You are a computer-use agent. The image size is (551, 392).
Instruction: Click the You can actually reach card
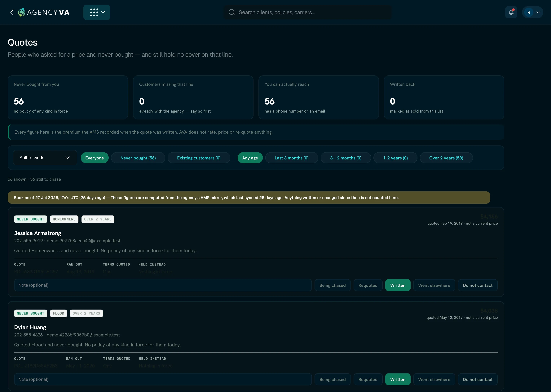pyautogui.click(x=318, y=97)
